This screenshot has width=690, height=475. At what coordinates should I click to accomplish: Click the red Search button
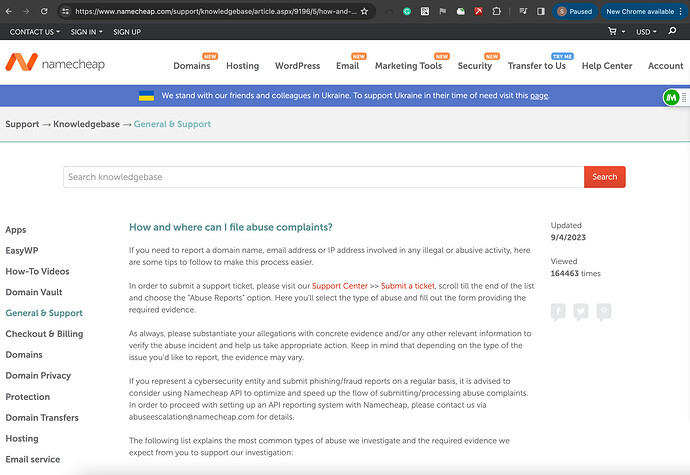tap(605, 177)
